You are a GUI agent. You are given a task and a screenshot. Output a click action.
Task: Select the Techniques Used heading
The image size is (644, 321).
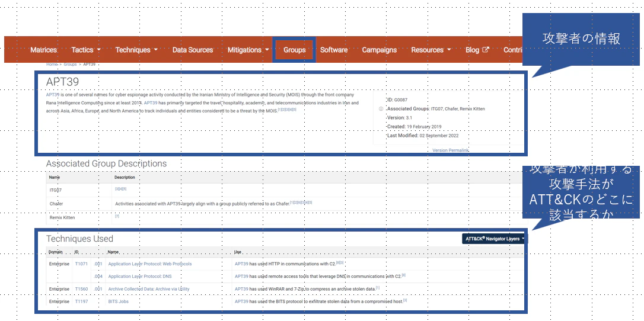click(x=79, y=239)
